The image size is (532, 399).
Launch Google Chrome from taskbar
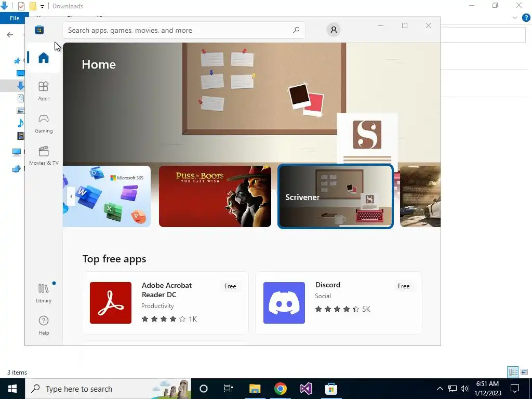[x=280, y=389]
